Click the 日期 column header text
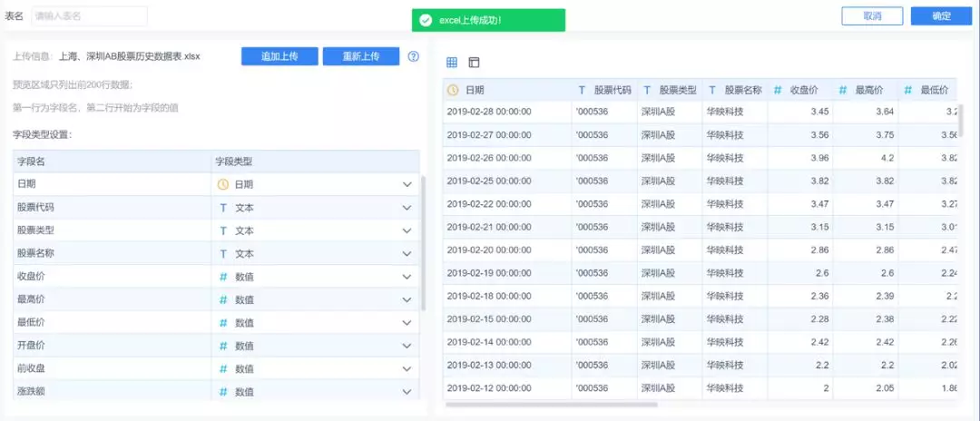Image resolution: width=980 pixels, height=421 pixels. coord(475,90)
